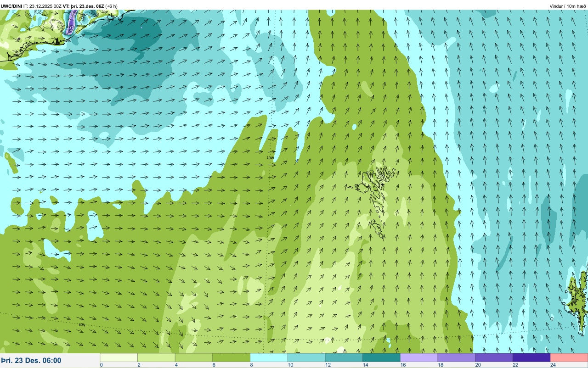The height and width of the screenshot is (368, 588).
Task: Click the 'IT: 23.12.2025 00Z' initial time text
Action: pyautogui.click(x=43, y=6)
